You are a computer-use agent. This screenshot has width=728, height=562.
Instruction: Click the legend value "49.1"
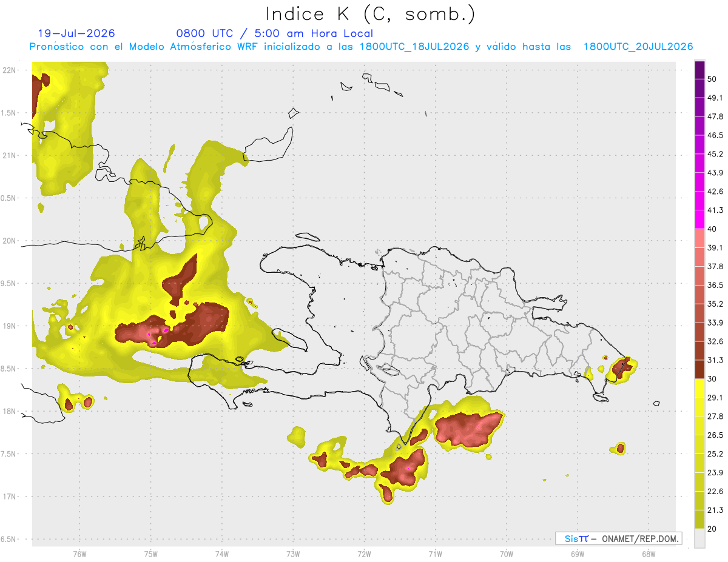coord(715,98)
